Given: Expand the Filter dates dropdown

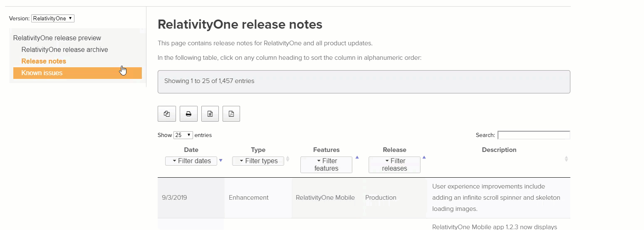Looking at the screenshot, I should (191, 161).
